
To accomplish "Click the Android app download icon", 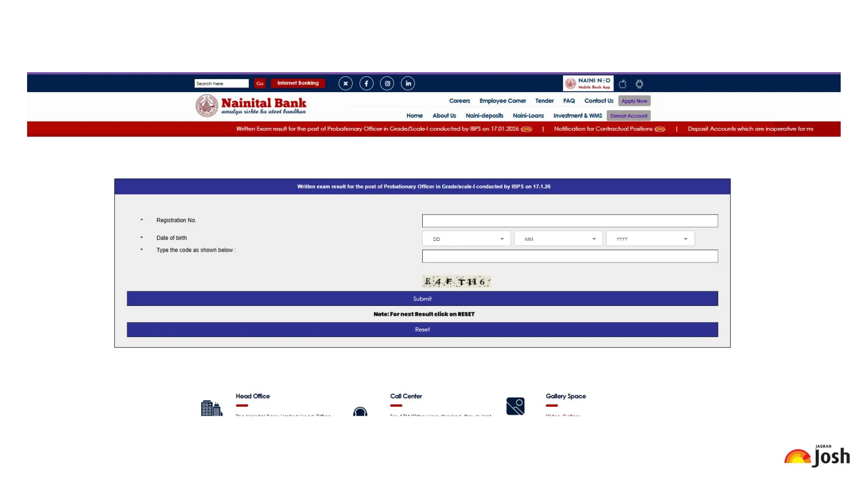I will pos(639,84).
